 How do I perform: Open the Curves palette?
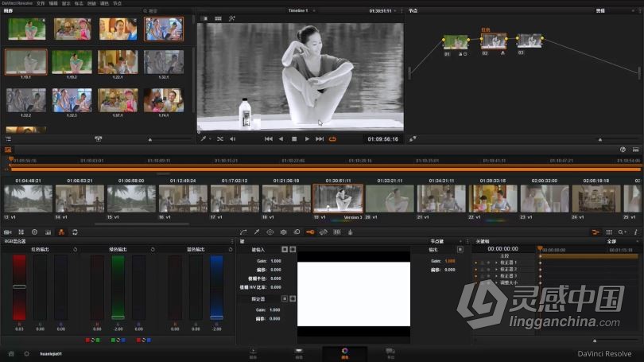[x=243, y=232]
